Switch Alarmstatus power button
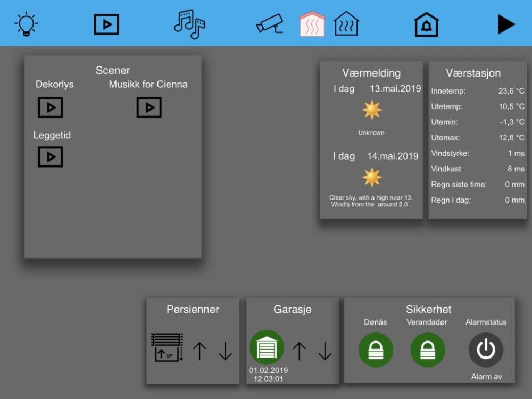 486,350
